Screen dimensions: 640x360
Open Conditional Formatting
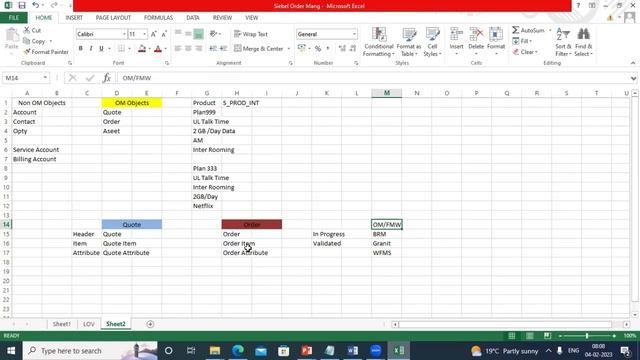pos(379,42)
